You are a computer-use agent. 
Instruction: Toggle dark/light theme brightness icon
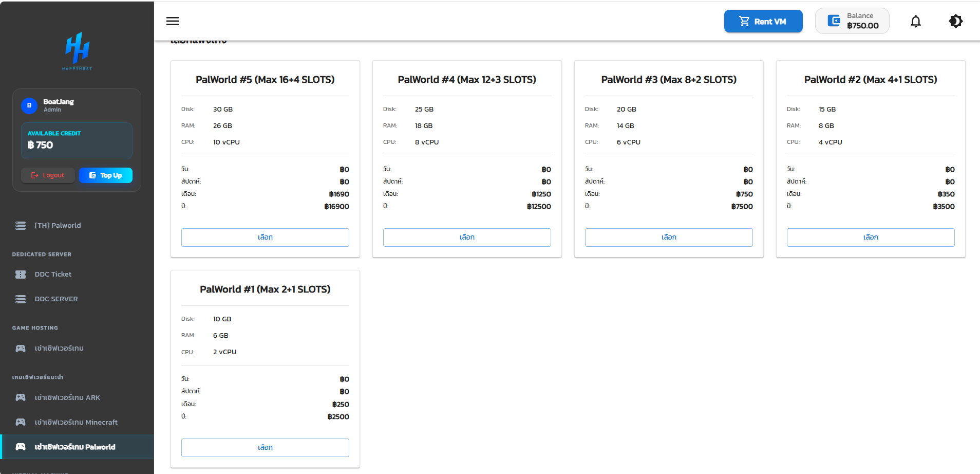[x=955, y=21]
